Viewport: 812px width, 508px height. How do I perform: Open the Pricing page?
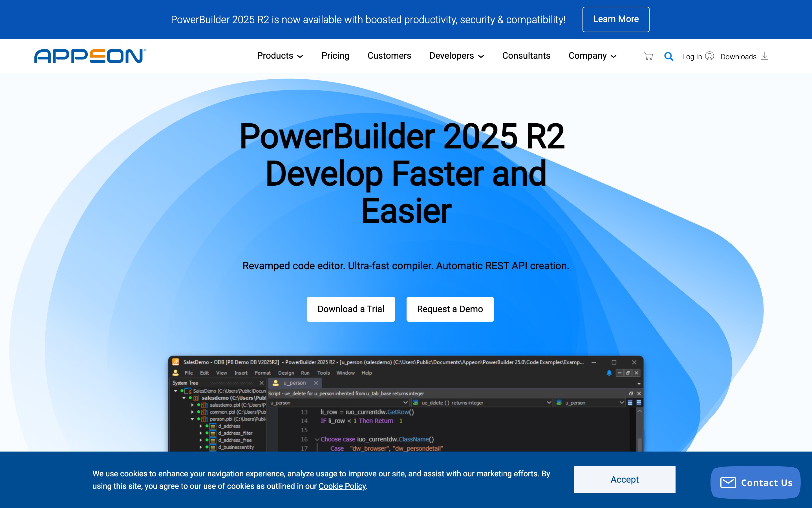pos(335,56)
